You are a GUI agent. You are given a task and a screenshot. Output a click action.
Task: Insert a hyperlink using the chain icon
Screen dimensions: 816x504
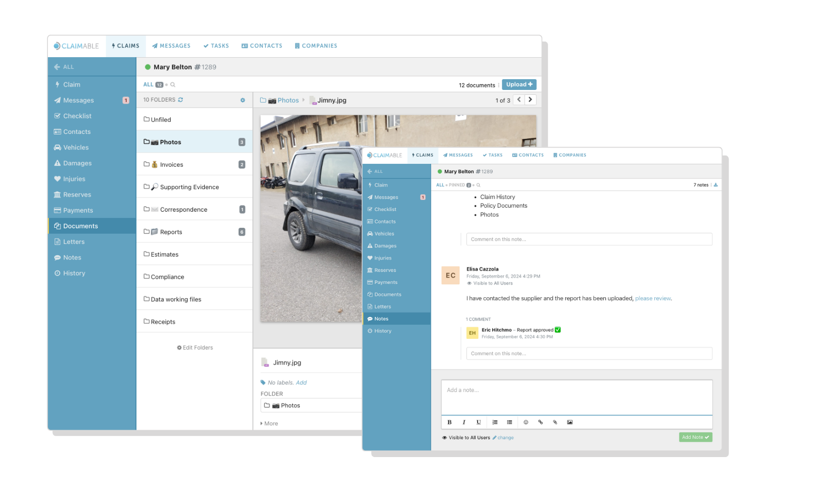coord(540,422)
